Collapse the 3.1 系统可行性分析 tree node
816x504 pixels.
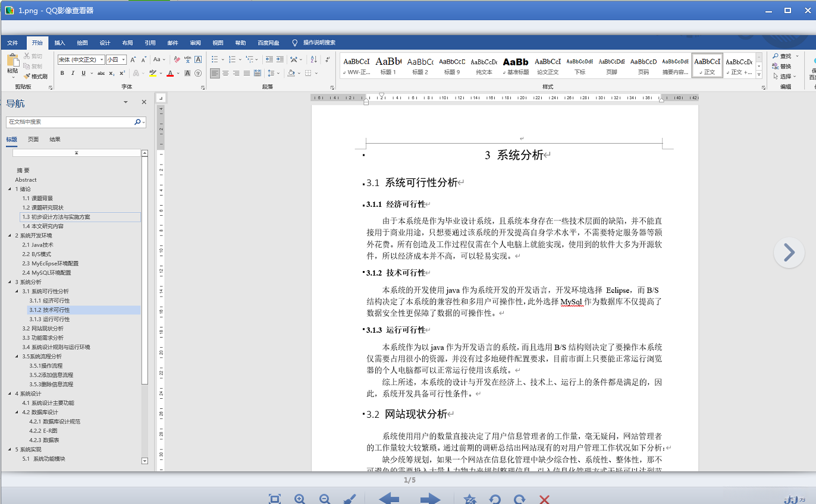17,291
